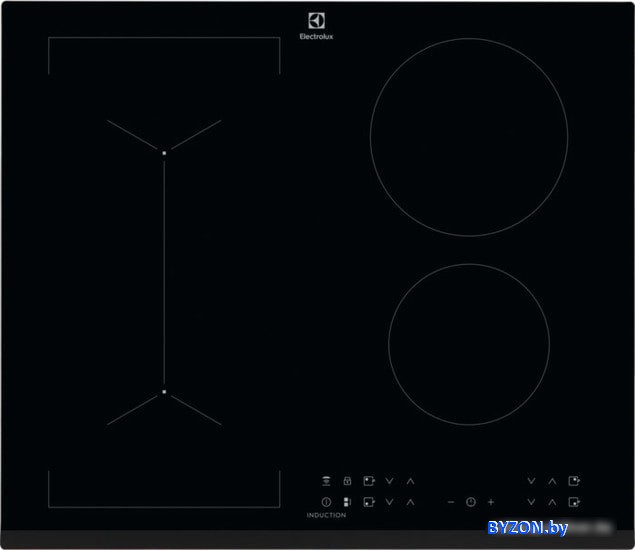Image resolution: width=635 pixels, height=550 pixels.
Task: Decrease timer with the minus symbol
Action: pyautogui.click(x=451, y=502)
